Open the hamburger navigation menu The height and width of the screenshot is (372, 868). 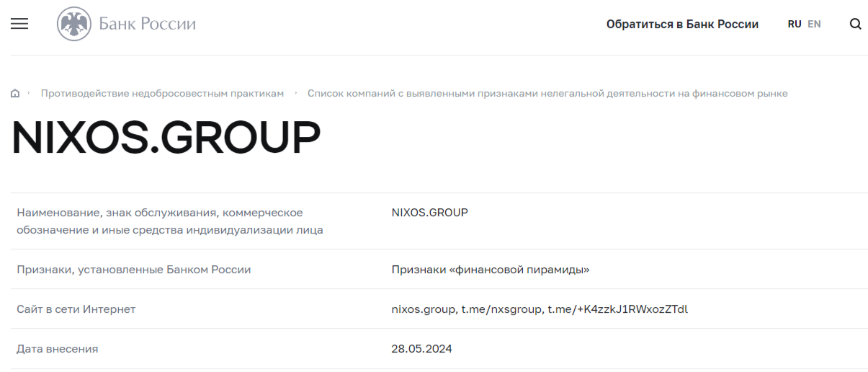19,24
